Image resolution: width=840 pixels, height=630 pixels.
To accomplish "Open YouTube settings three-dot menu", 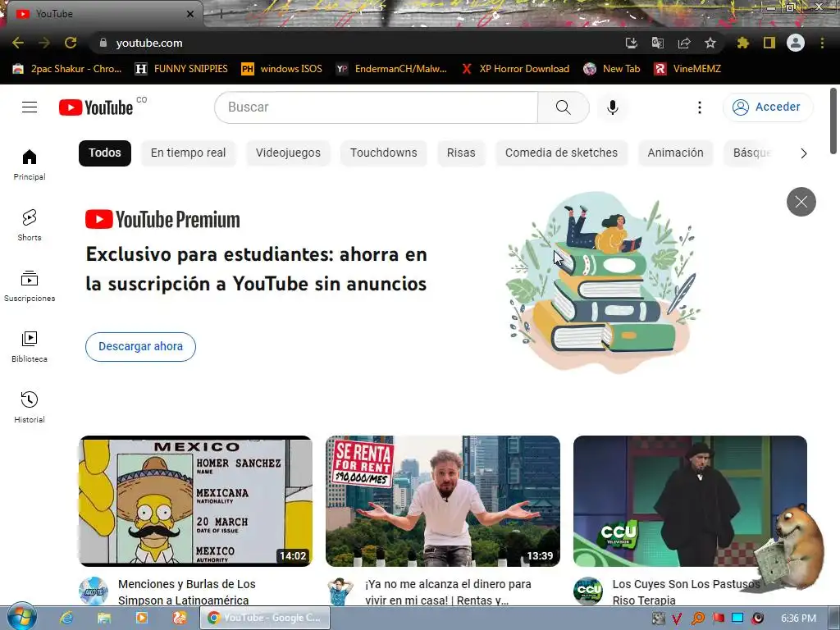I will [x=699, y=107].
